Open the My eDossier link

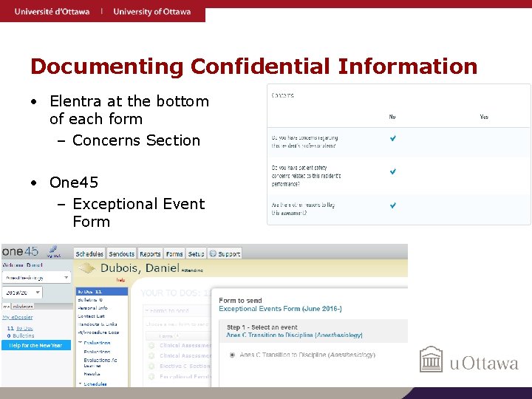point(17,317)
